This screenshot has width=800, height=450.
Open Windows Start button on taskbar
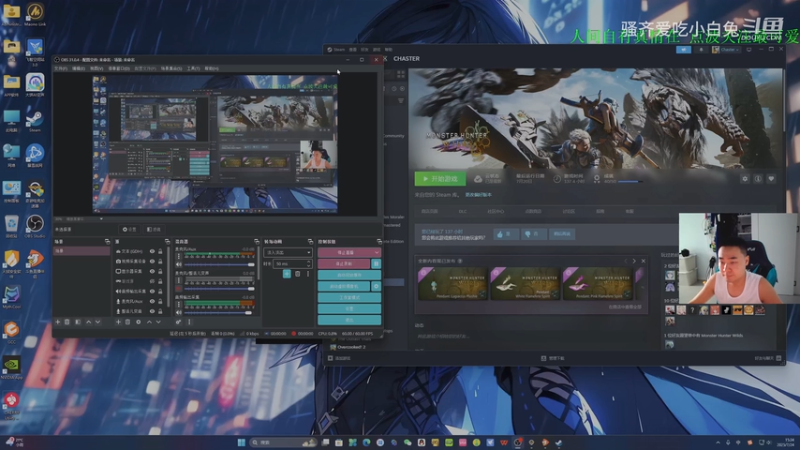point(241,442)
